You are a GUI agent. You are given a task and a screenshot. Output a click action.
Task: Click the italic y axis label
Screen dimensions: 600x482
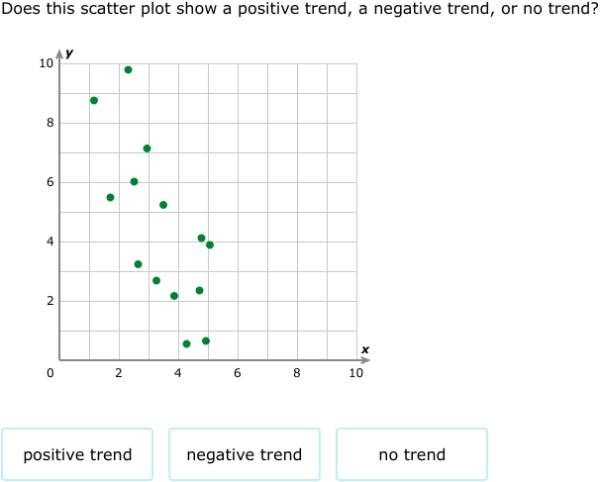click(69, 53)
